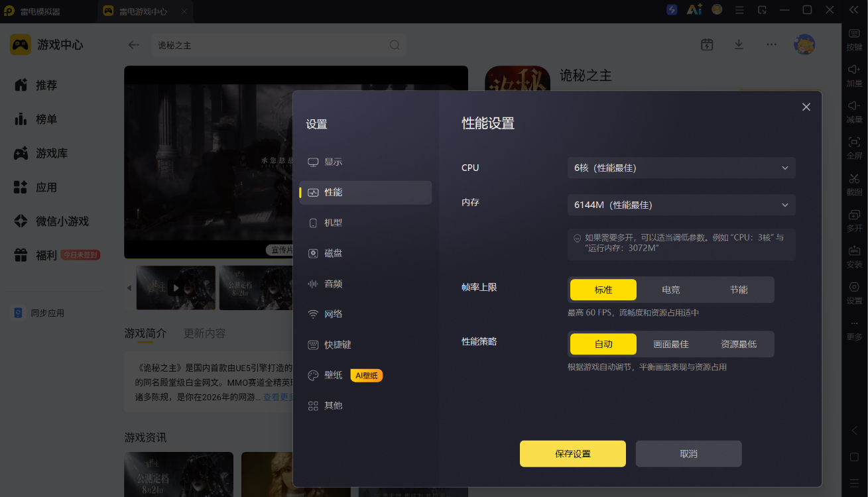Switch to the 游戏简介 tab

click(146, 333)
